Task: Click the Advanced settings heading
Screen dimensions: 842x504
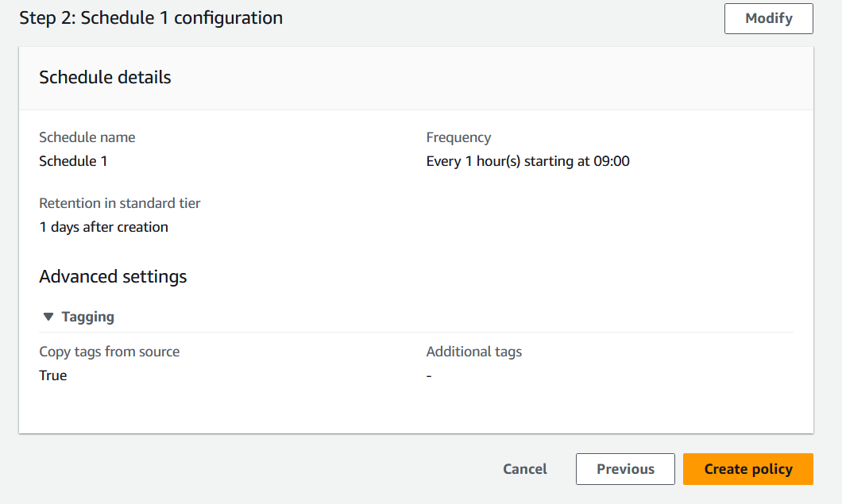Action: [113, 276]
